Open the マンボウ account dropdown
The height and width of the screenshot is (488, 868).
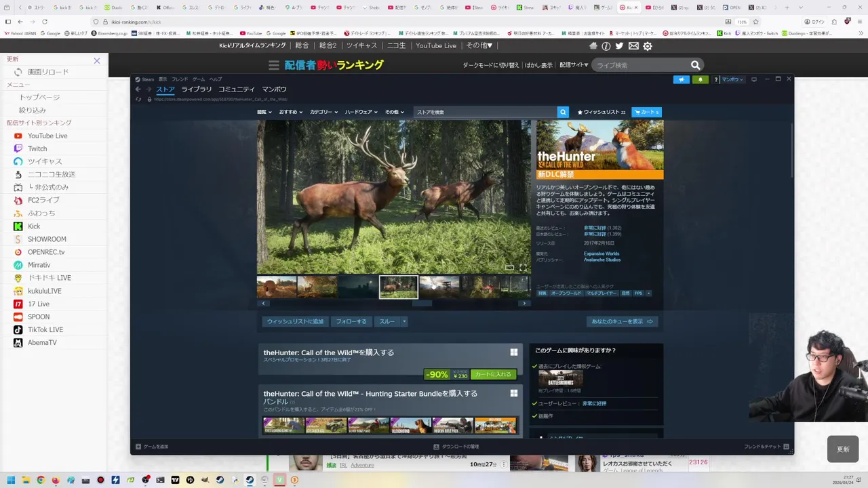tap(732, 79)
